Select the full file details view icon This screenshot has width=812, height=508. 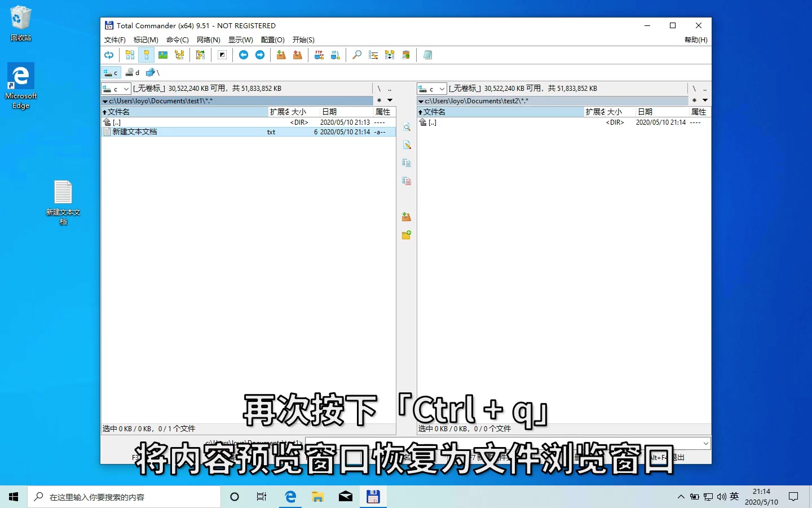[146, 55]
